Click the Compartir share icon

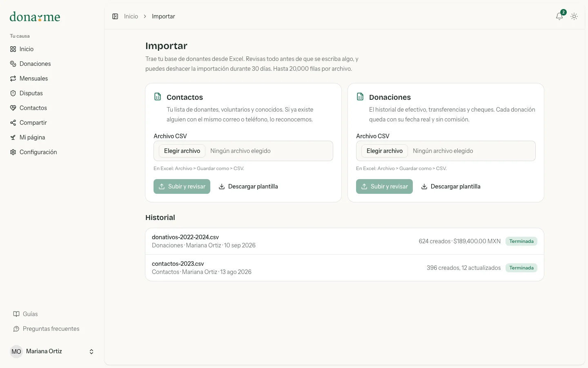point(13,123)
